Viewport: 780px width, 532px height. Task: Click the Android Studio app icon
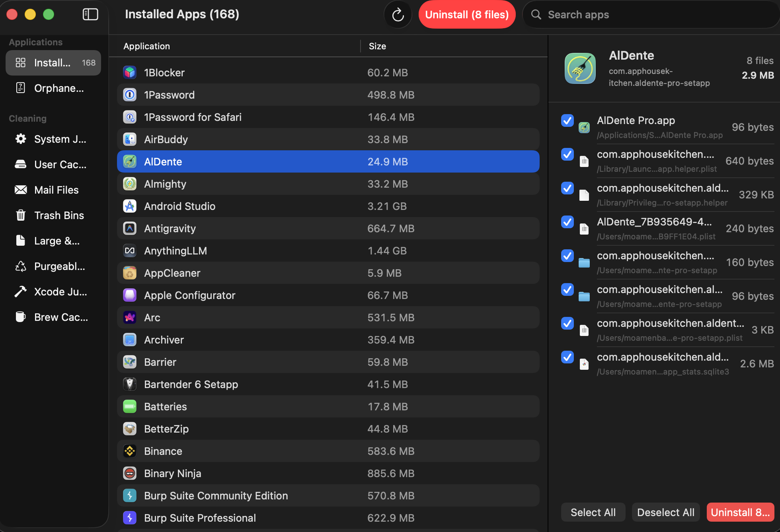(130, 206)
